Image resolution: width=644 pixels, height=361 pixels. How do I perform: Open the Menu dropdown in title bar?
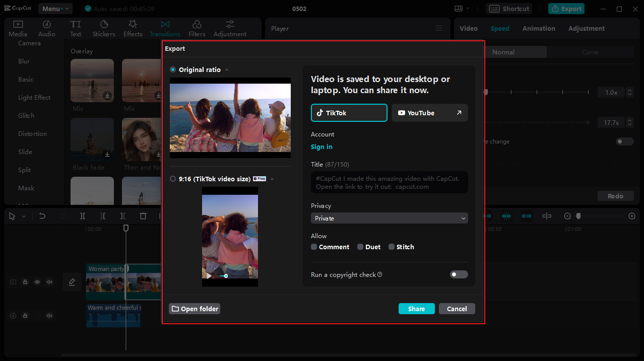[55, 9]
